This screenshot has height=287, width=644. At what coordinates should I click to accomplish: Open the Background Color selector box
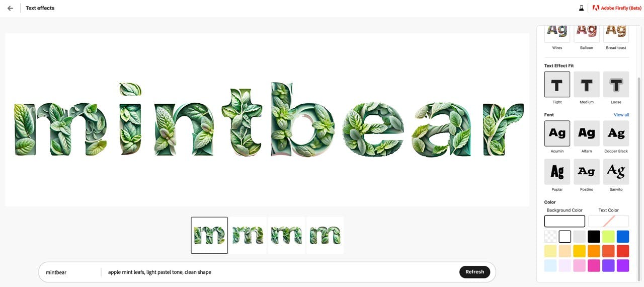coord(565,221)
